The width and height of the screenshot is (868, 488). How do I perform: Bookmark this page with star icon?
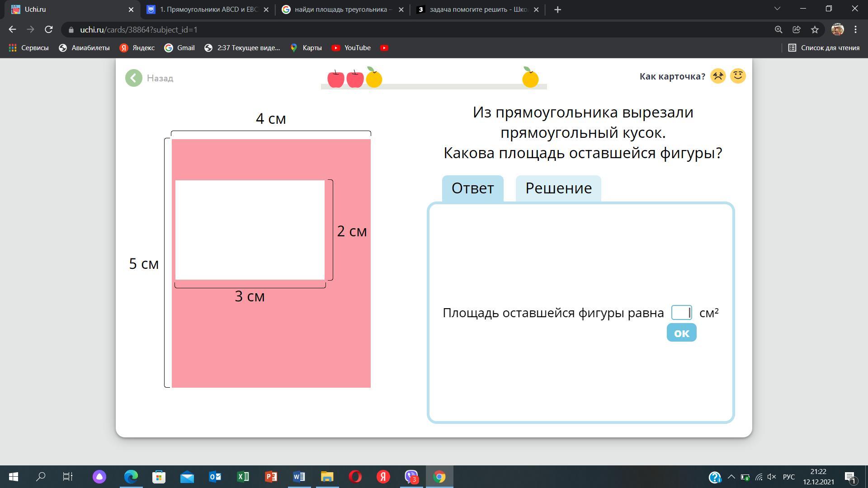(x=815, y=29)
